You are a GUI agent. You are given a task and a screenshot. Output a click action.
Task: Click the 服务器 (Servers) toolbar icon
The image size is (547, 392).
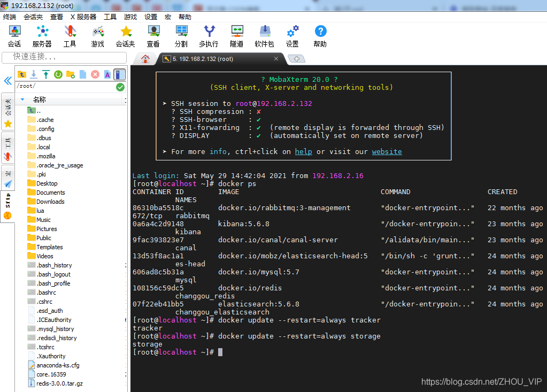[x=42, y=36]
